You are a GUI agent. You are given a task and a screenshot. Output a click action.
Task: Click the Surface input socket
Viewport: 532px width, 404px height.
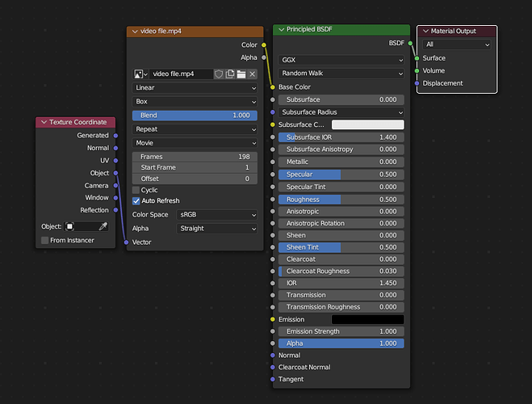click(417, 58)
